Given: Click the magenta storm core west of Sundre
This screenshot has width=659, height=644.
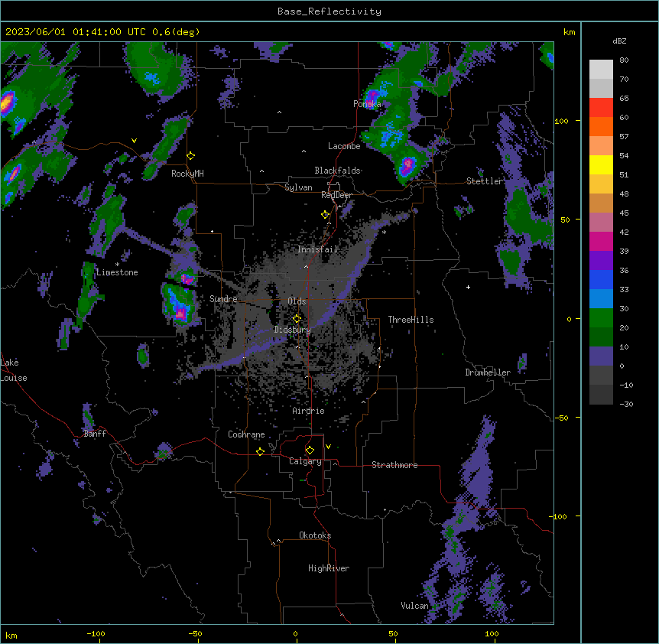Looking at the screenshot, I should click(x=180, y=313).
